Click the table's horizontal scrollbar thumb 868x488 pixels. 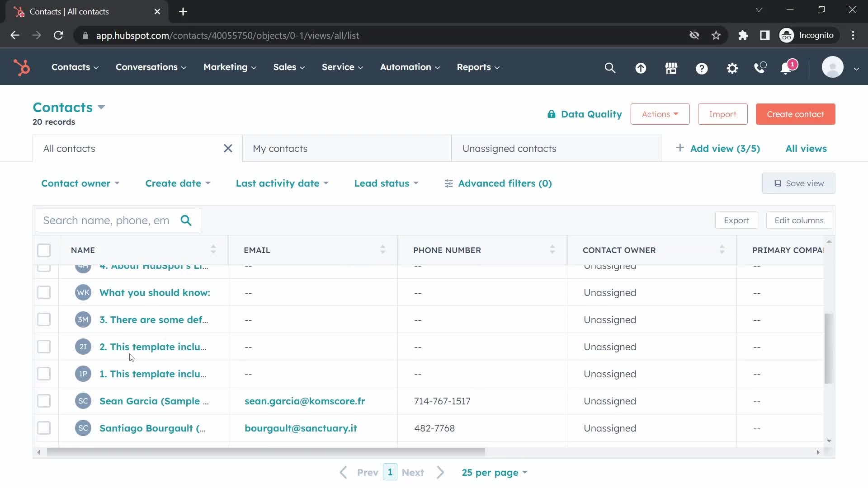[266, 452]
